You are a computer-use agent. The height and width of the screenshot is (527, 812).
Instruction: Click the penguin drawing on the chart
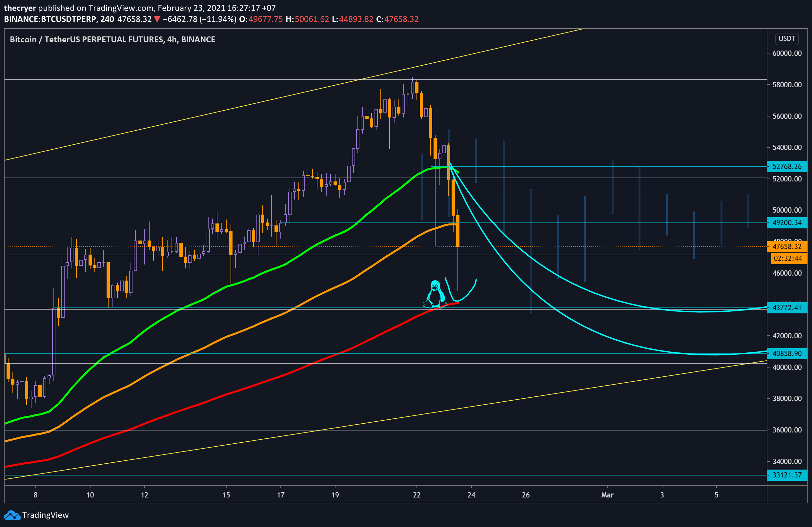tap(435, 294)
